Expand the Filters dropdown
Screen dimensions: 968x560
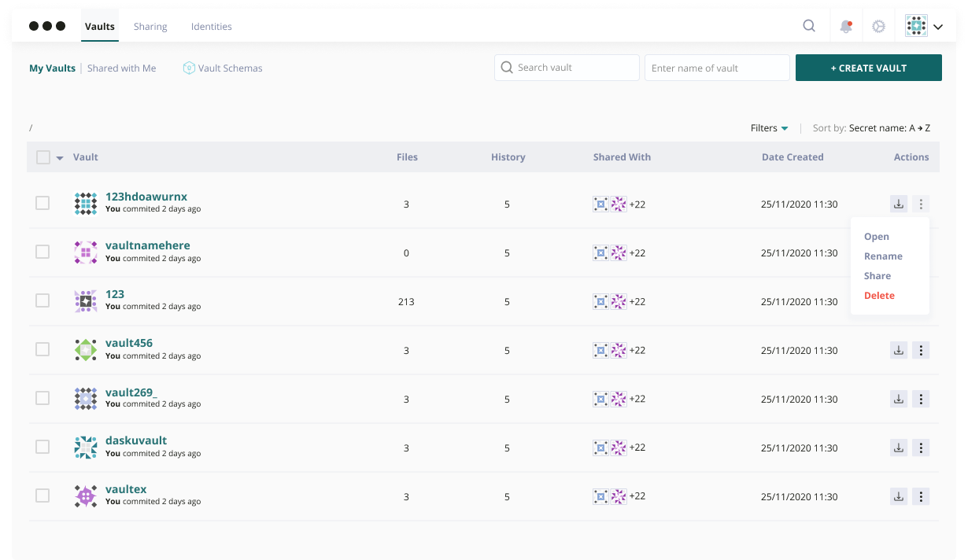tap(770, 128)
